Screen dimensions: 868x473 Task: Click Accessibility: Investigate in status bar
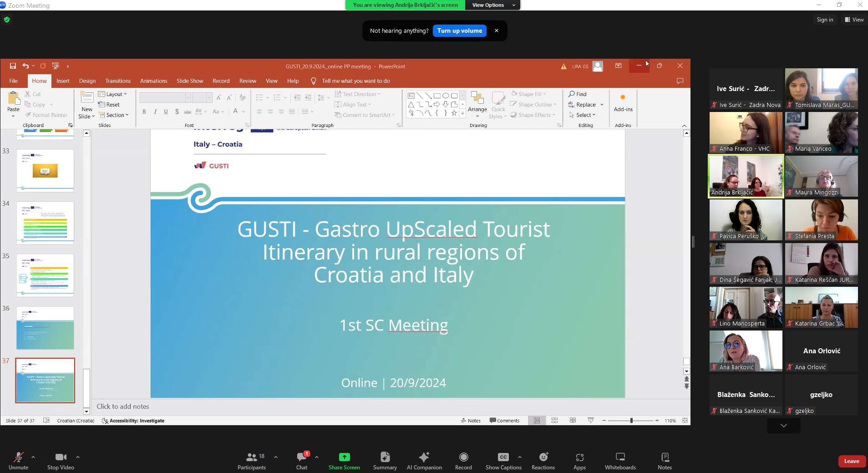click(x=133, y=421)
